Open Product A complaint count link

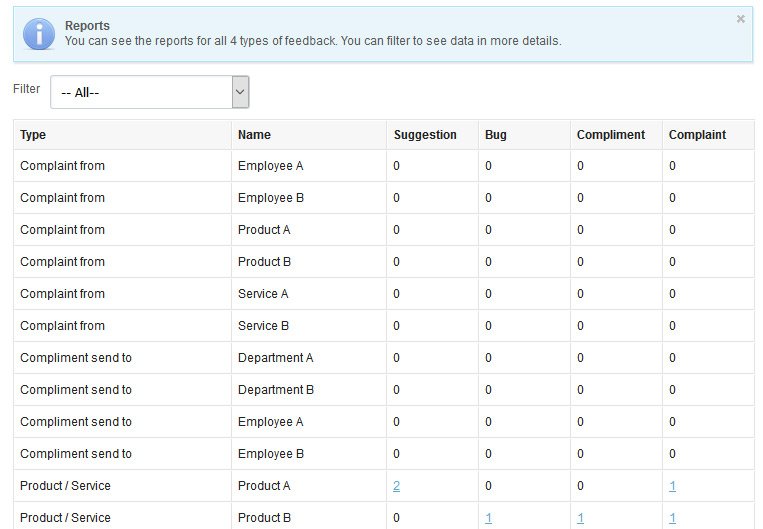(672, 486)
